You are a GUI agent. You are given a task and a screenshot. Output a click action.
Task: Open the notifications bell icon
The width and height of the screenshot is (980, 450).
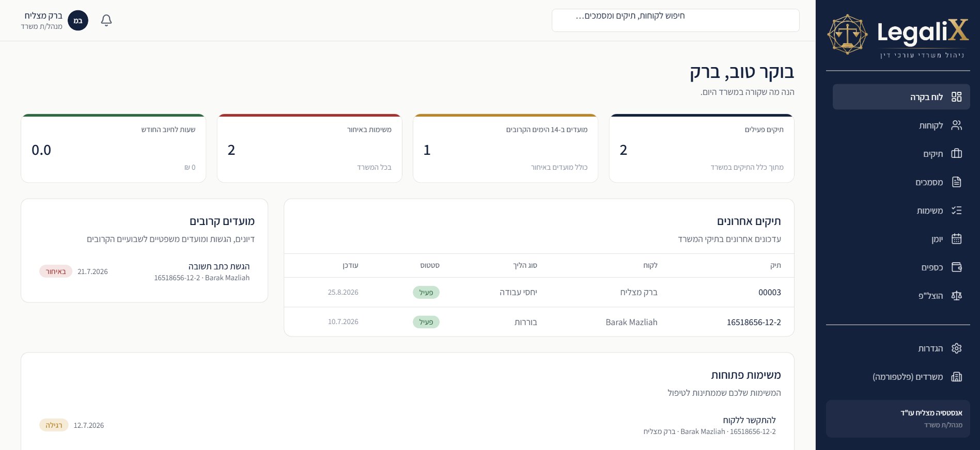[x=106, y=20]
